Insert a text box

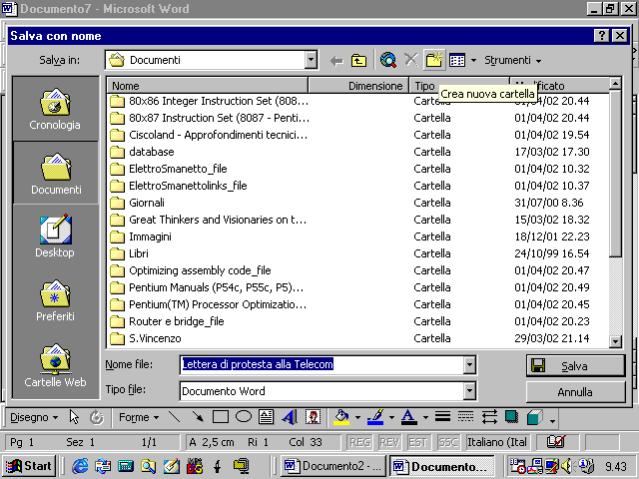pos(266,417)
